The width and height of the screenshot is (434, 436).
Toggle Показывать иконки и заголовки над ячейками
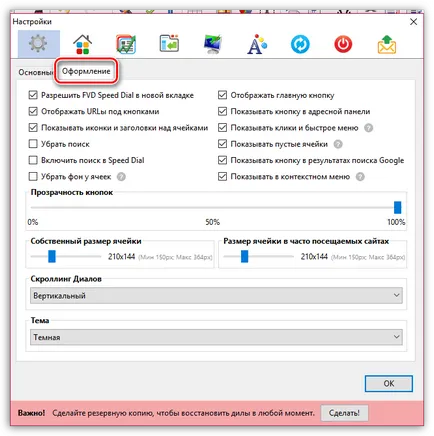pos(33,128)
